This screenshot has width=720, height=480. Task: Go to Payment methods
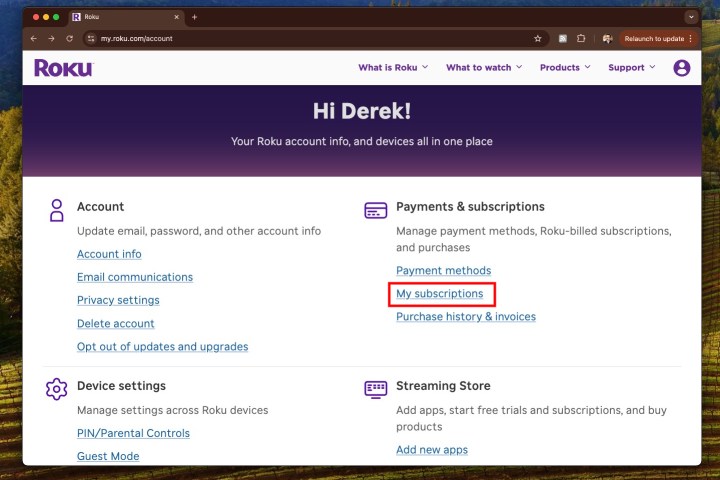click(x=443, y=271)
